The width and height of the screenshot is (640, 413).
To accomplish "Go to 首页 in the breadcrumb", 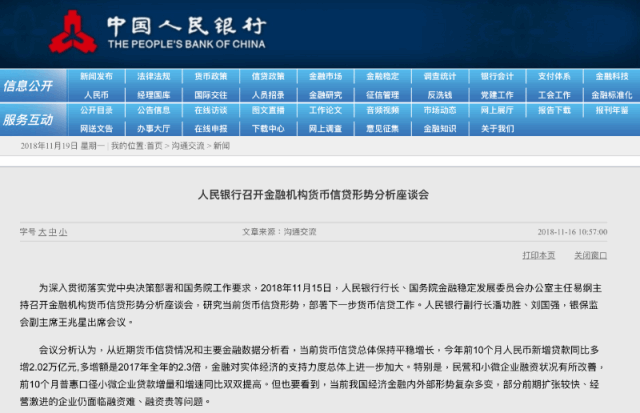I will pos(154,146).
